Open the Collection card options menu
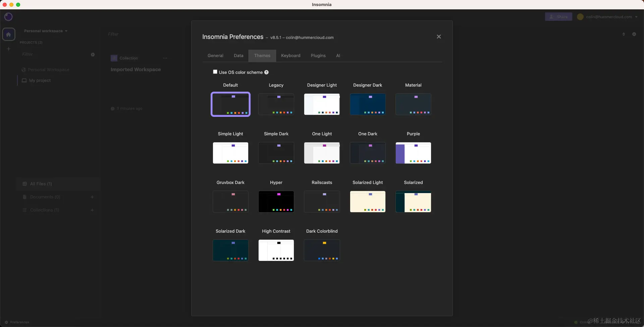 pyautogui.click(x=165, y=58)
